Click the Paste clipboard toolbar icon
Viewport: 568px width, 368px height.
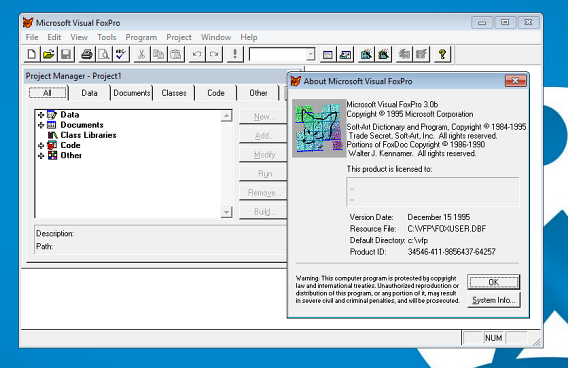coord(176,54)
